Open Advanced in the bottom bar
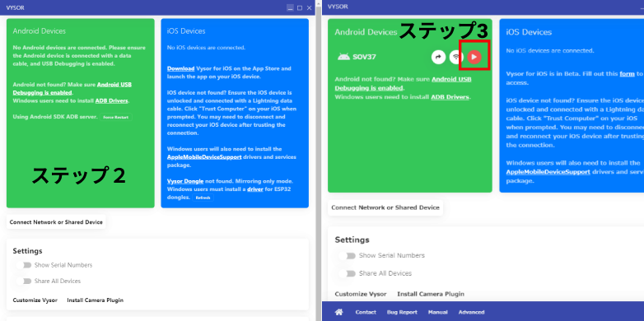This screenshot has width=644, height=321. [472, 313]
